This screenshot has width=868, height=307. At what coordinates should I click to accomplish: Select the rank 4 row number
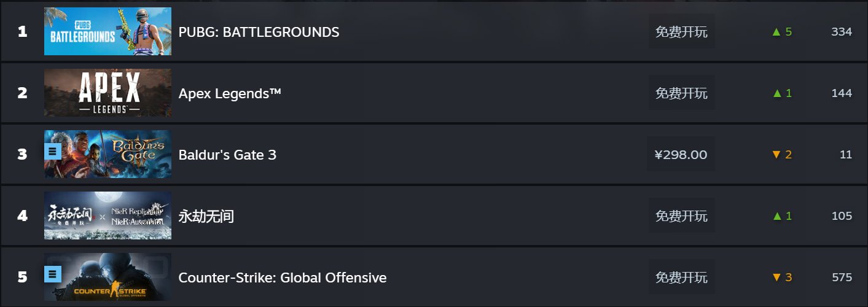coord(23,216)
